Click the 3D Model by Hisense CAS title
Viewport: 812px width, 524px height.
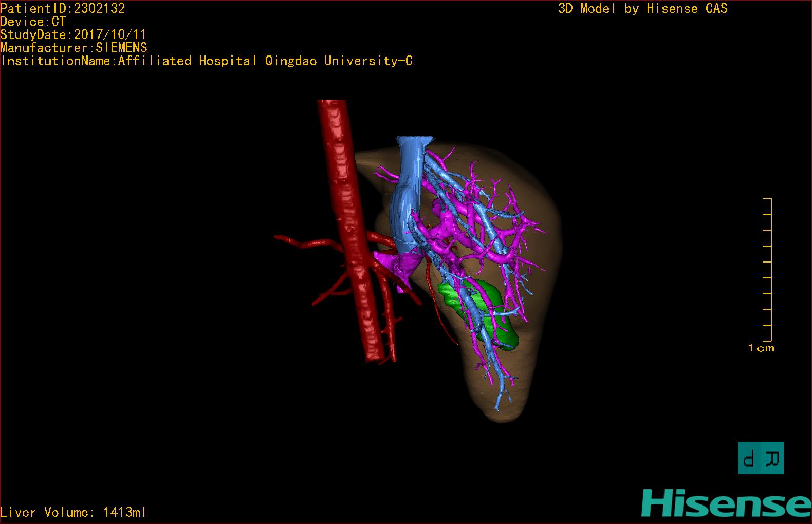643,8
